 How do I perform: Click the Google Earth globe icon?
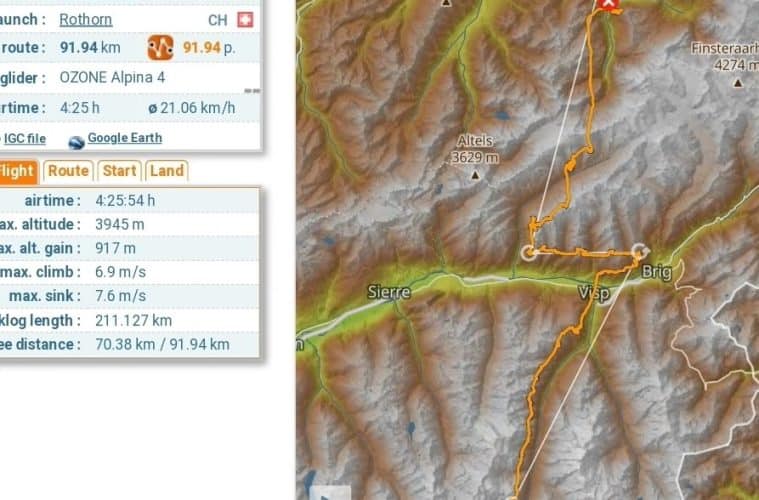tap(76, 142)
